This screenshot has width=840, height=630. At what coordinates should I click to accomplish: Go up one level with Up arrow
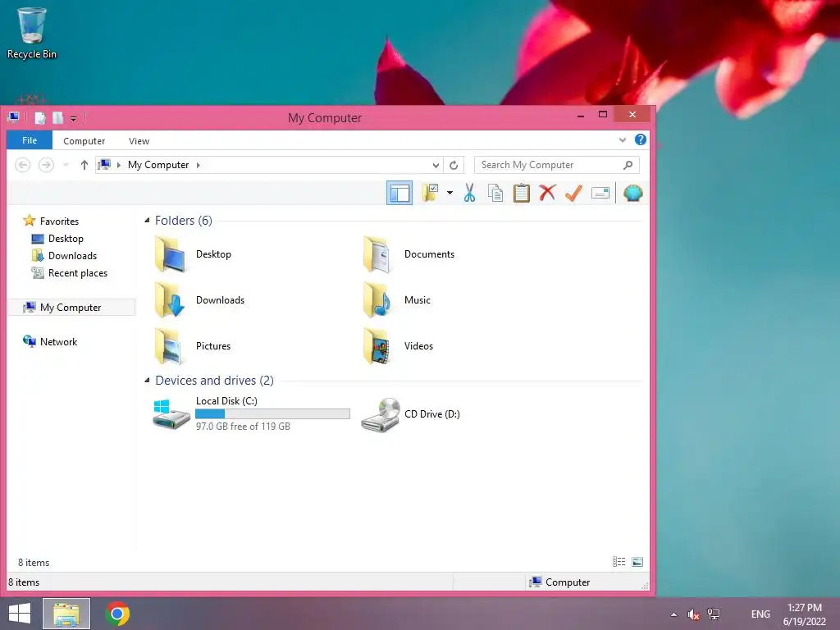click(84, 165)
